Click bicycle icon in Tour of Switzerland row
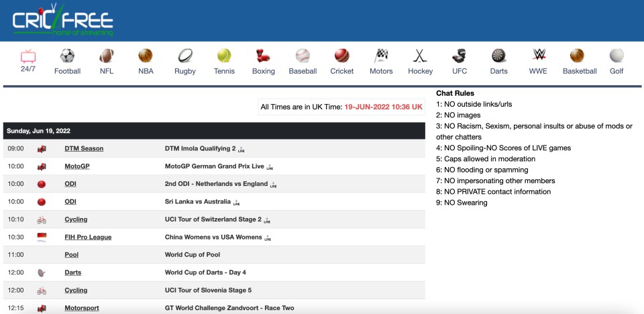Image resolution: width=644 pixels, height=314 pixels. pos(42,220)
